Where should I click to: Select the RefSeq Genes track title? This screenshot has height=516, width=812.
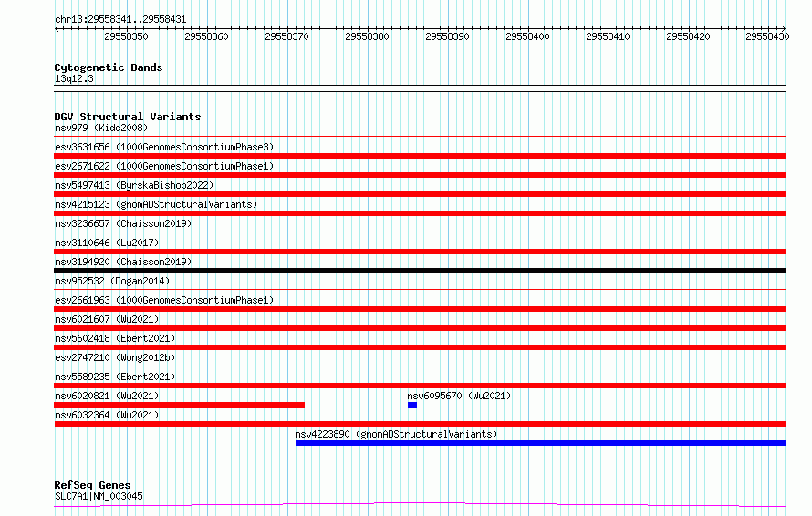click(92, 485)
